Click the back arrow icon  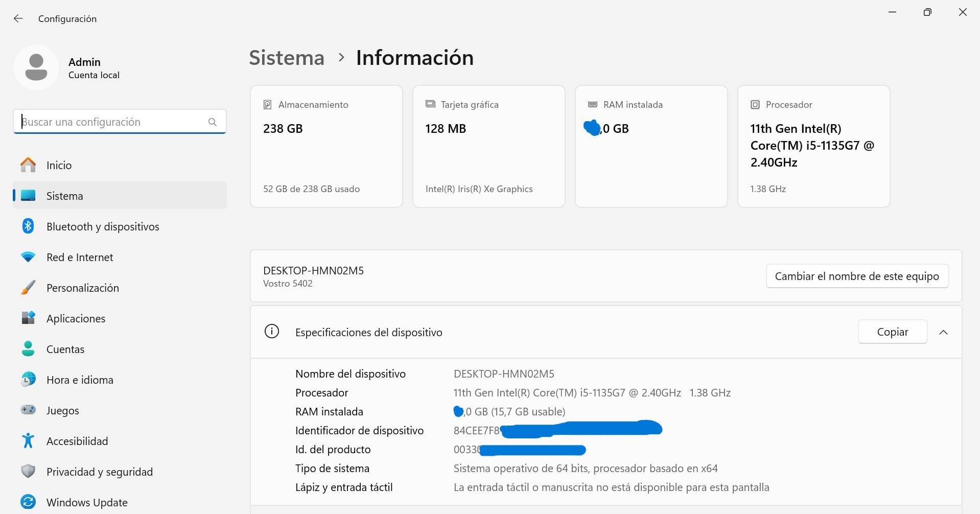(x=18, y=19)
